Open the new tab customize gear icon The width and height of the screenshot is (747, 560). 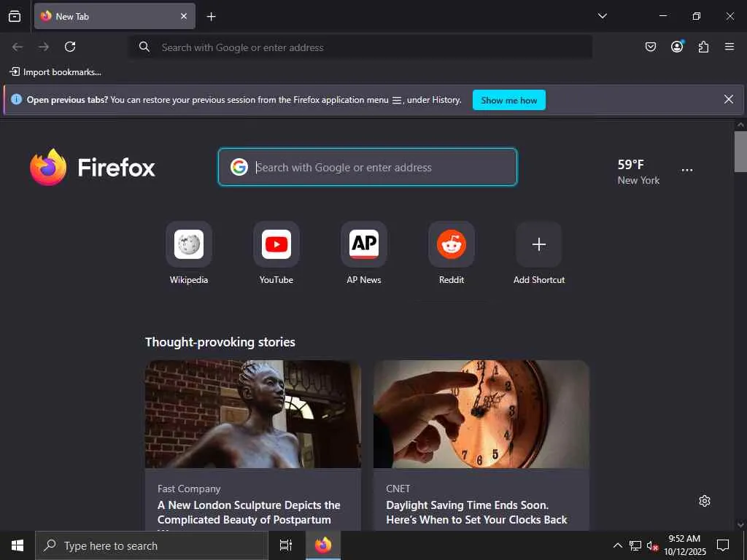coord(705,501)
